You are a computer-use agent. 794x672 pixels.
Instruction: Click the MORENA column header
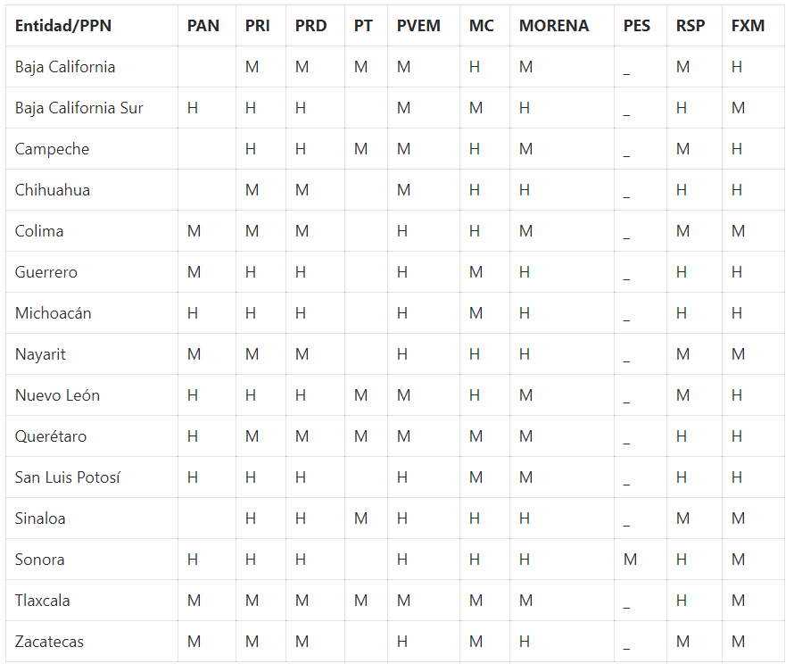(x=554, y=26)
